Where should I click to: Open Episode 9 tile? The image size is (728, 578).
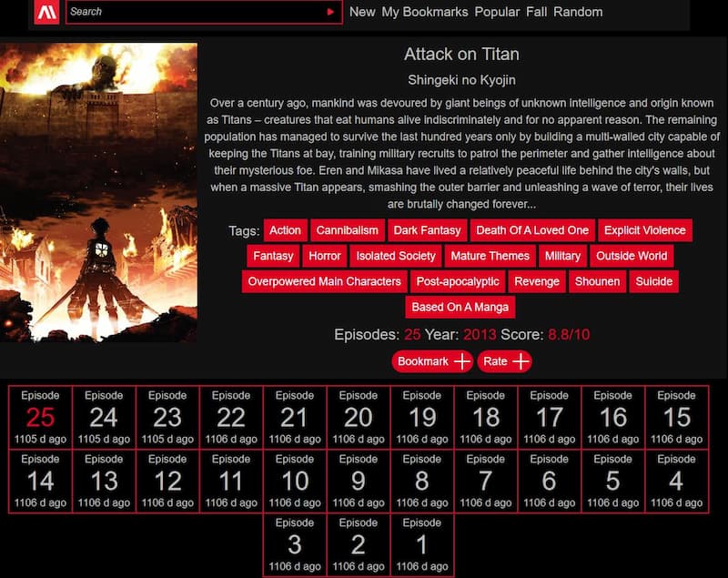click(359, 481)
